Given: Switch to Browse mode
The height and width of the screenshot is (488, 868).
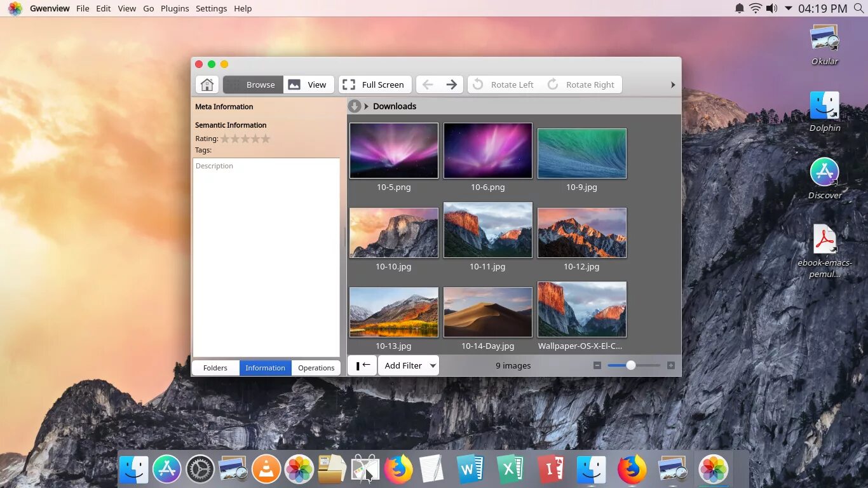Looking at the screenshot, I should pos(253,85).
